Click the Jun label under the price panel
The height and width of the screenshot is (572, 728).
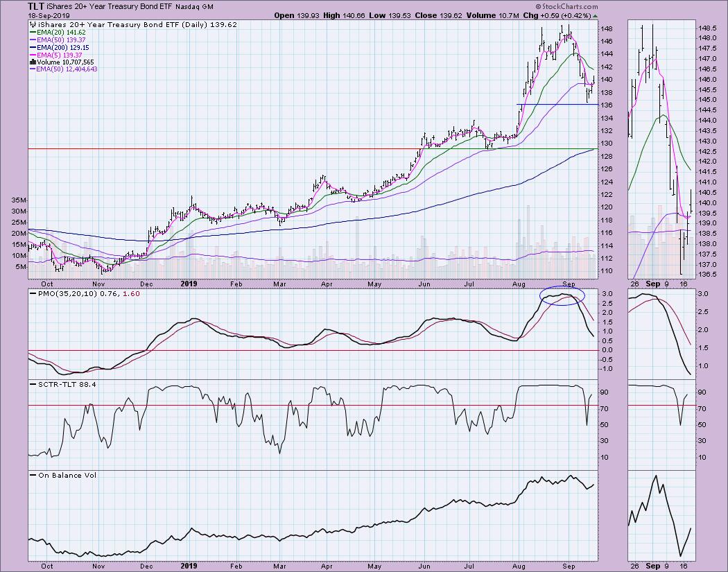click(x=424, y=284)
